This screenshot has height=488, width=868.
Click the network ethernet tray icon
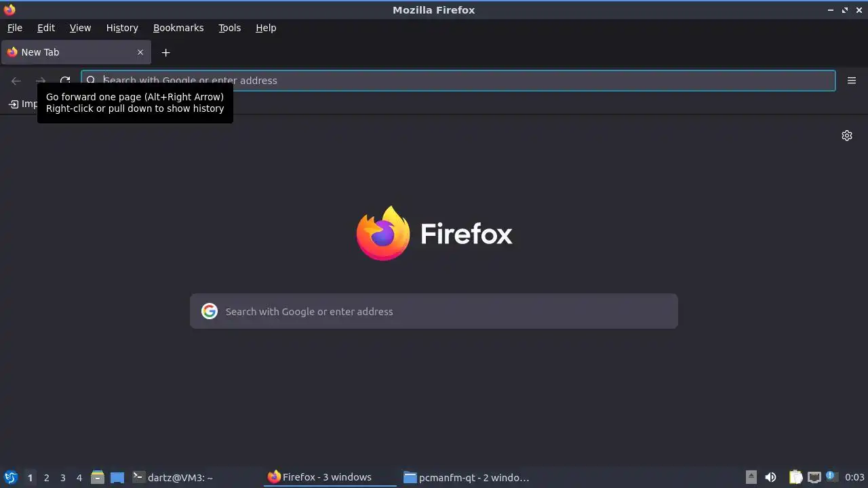pyautogui.click(x=814, y=478)
